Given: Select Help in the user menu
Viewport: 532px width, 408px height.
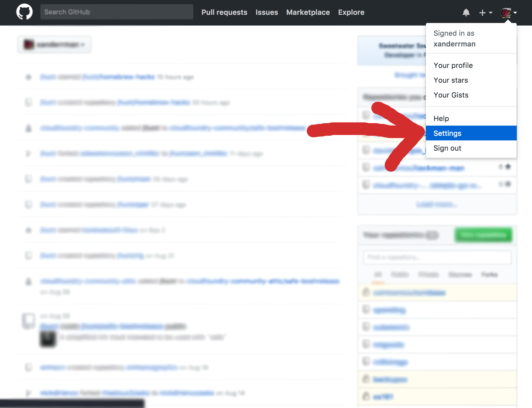Looking at the screenshot, I should point(471,118).
